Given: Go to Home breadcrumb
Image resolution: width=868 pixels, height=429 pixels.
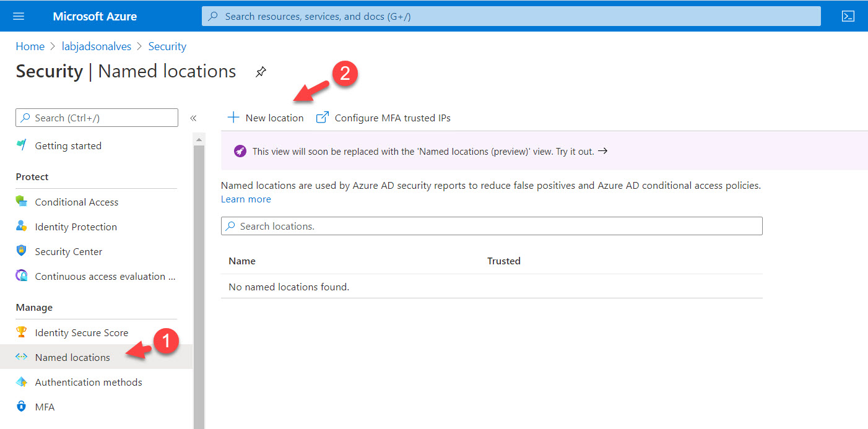Looking at the screenshot, I should pos(30,46).
